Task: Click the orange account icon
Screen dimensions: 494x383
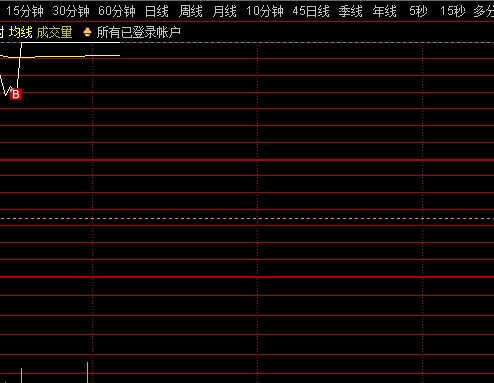Action: point(87,32)
